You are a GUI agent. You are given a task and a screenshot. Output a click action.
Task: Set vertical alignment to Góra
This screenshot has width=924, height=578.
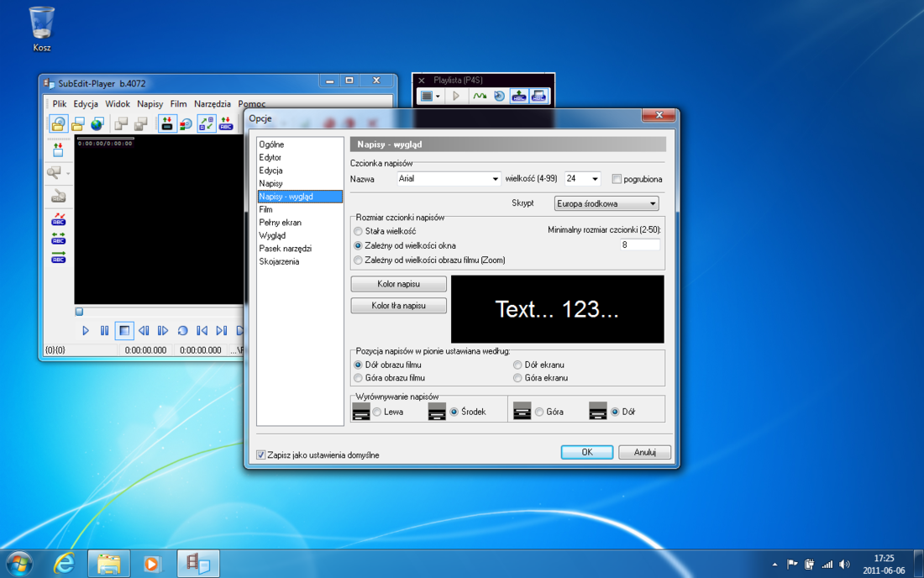(539, 412)
